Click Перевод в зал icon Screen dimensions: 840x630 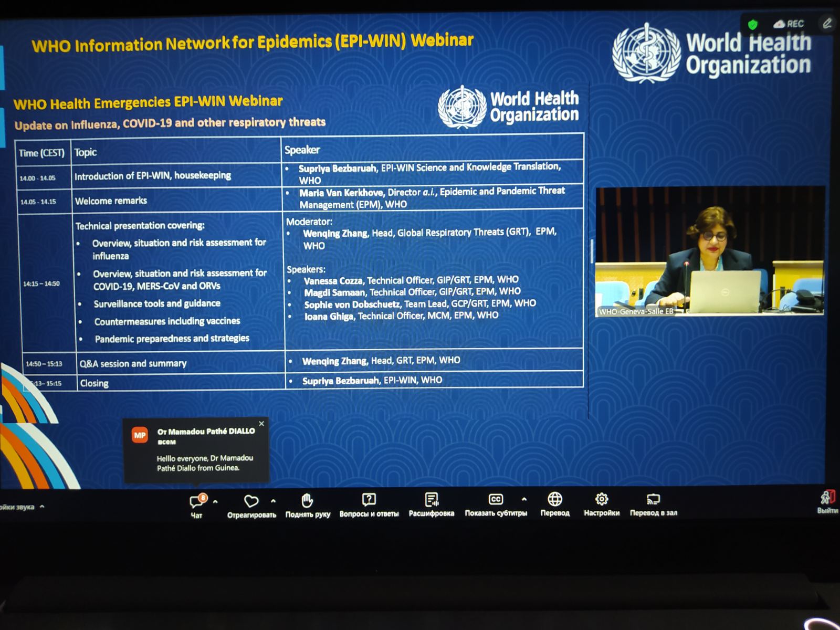coord(653,499)
